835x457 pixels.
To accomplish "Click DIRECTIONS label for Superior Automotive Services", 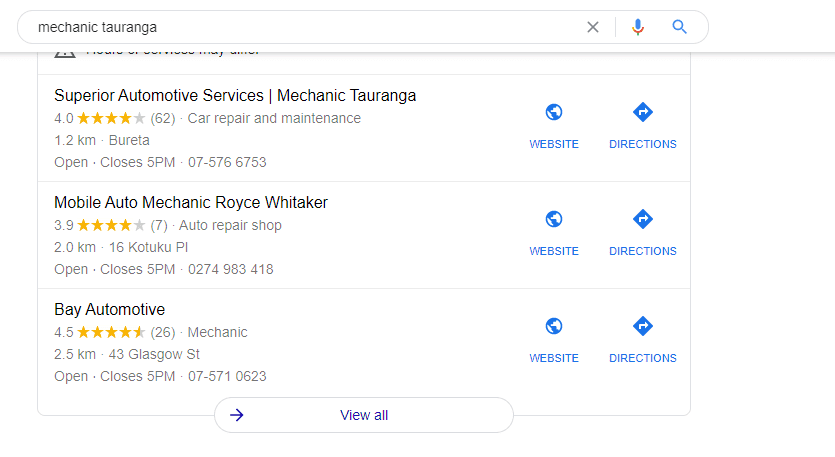I will (643, 144).
